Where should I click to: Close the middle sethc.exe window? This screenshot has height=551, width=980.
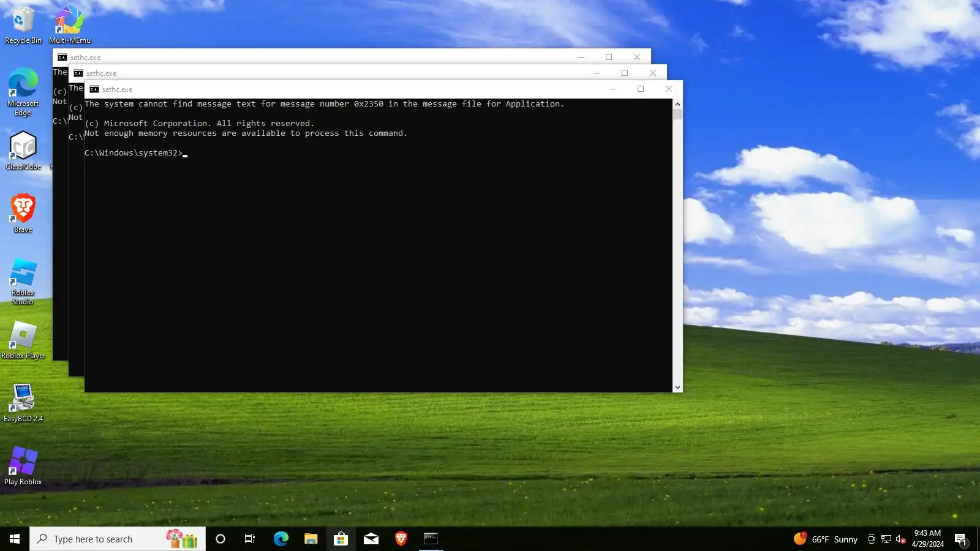tap(653, 73)
